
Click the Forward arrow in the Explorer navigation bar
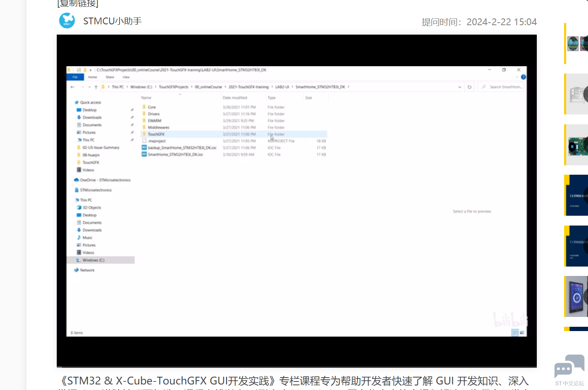[x=82, y=87]
